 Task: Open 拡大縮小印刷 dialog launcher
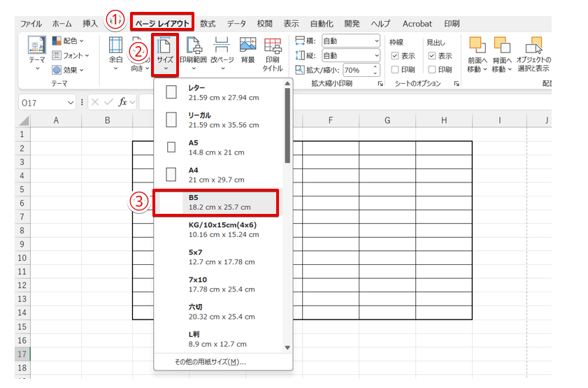click(x=380, y=84)
